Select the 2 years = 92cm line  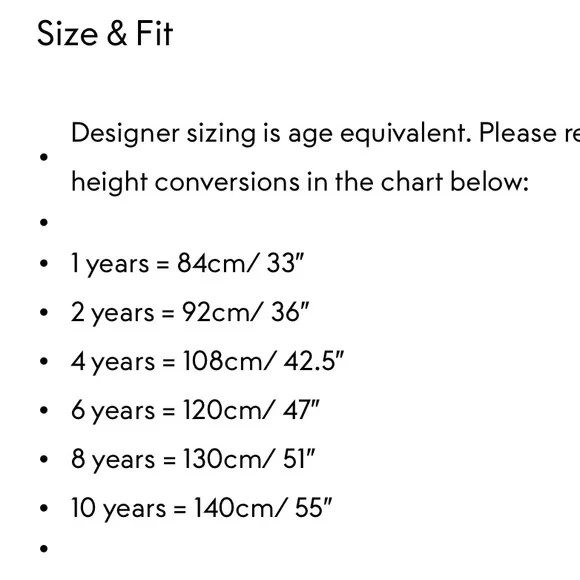pyautogui.click(x=190, y=312)
